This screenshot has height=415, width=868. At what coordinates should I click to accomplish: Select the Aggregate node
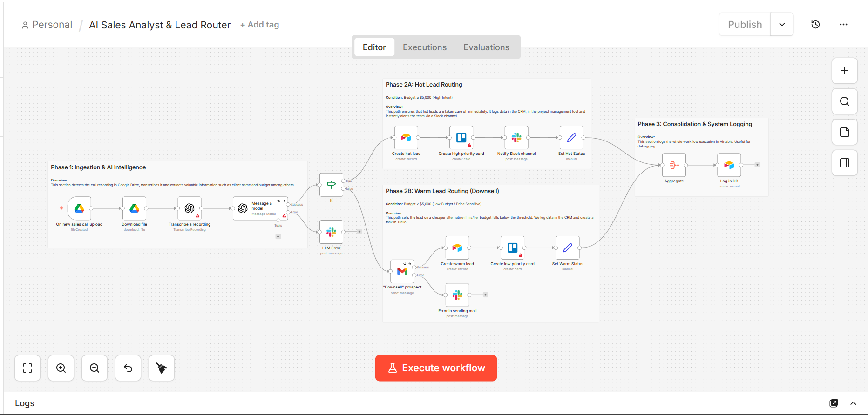[674, 165]
